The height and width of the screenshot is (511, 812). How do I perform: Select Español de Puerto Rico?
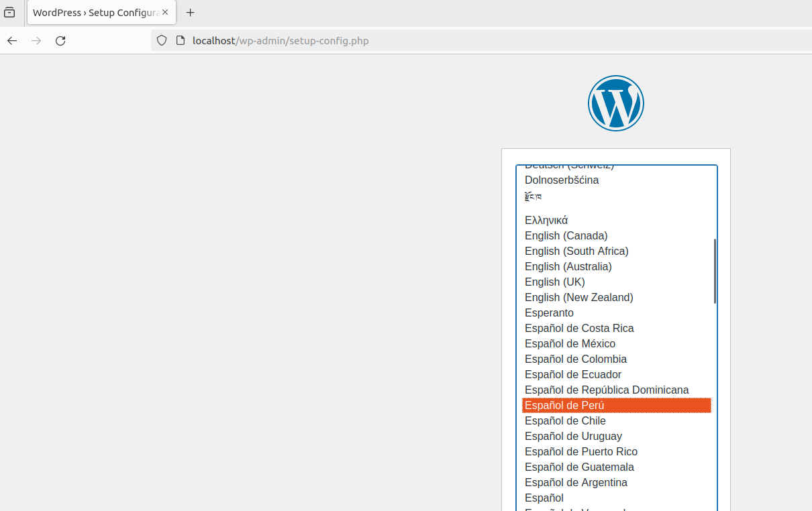pos(616,451)
